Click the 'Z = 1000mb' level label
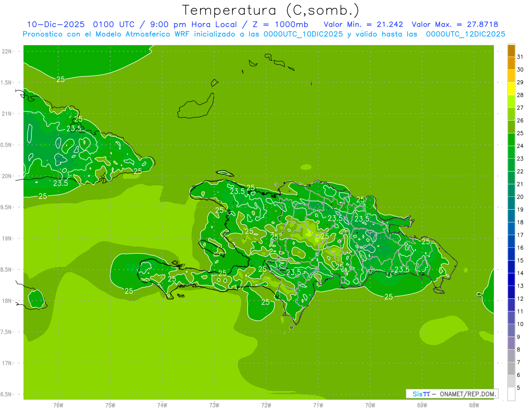The width and height of the screenshot is (532, 411). 281,24
